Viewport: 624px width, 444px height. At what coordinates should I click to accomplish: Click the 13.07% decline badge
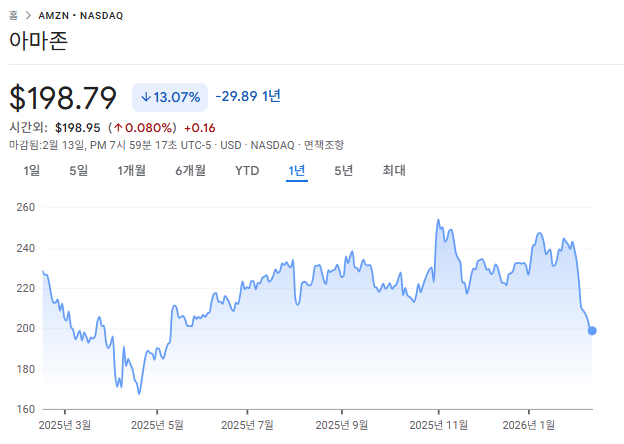(170, 97)
